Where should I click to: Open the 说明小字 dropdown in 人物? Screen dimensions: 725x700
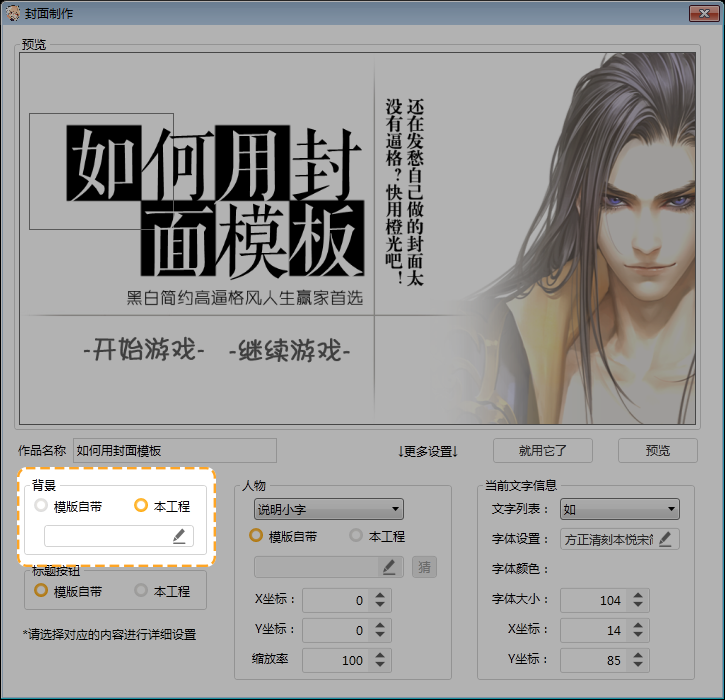(x=328, y=509)
